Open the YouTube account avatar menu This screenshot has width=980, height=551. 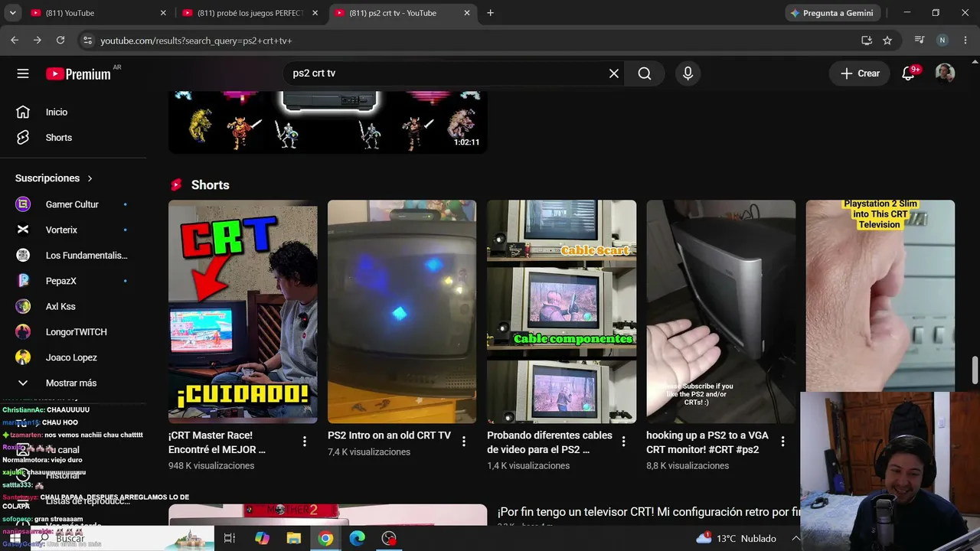point(945,73)
